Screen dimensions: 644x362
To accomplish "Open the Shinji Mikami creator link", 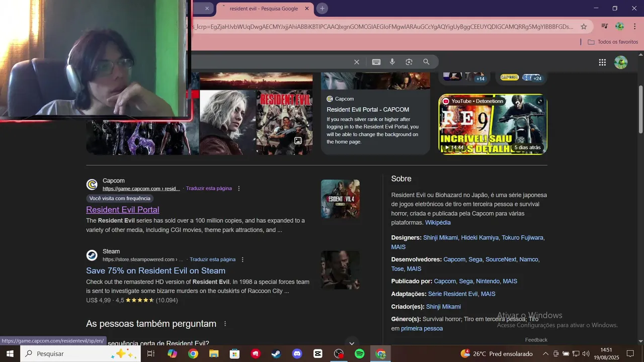I will pyautogui.click(x=443, y=307).
